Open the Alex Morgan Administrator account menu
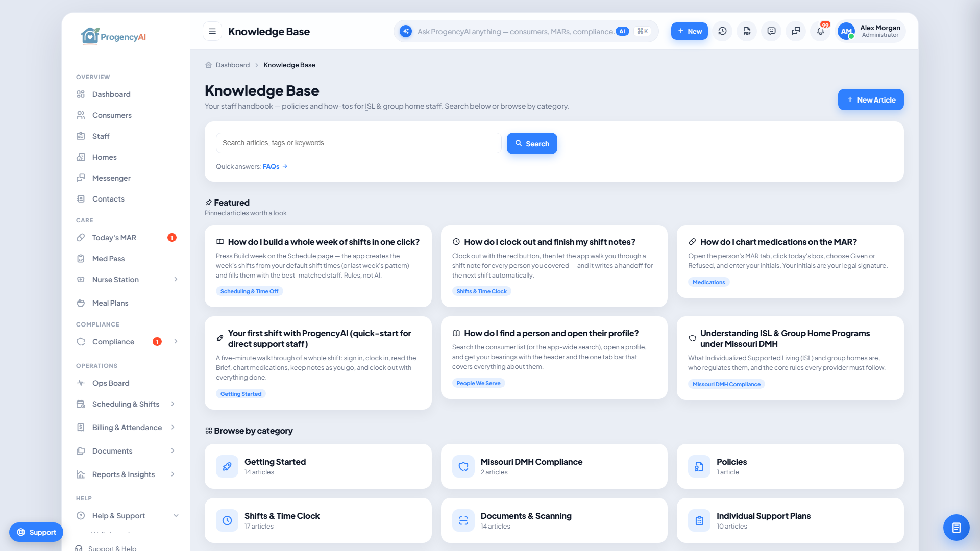The width and height of the screenshot is (980, 551). pyautogui.click(x=871, y=31)
